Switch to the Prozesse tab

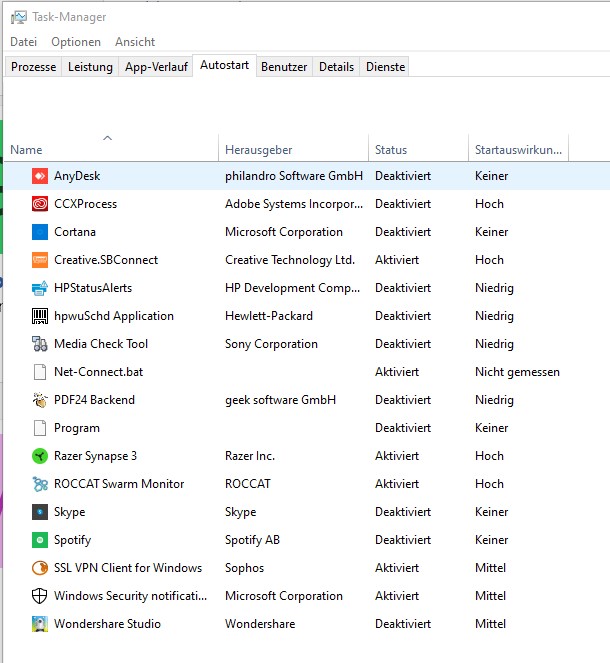pyautogui.click(x=33, y=67)
